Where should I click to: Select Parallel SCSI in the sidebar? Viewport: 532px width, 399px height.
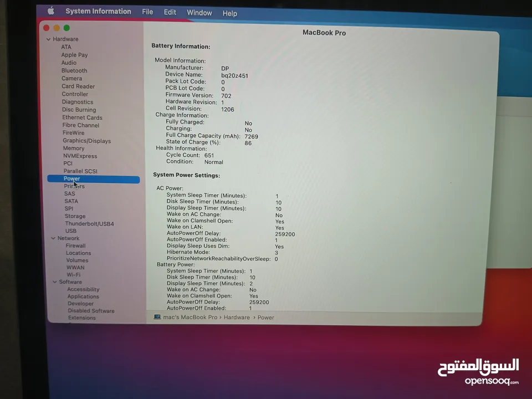pos(80,171)
